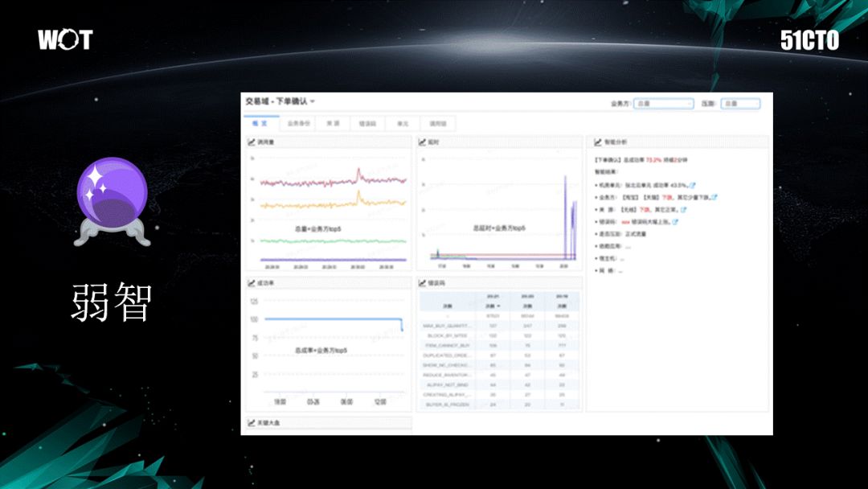Click the ITEM_CANNOT_BUY error code row
Image resolution: width=868 pixels, height=489 pixels.
[x=499, y=346]
